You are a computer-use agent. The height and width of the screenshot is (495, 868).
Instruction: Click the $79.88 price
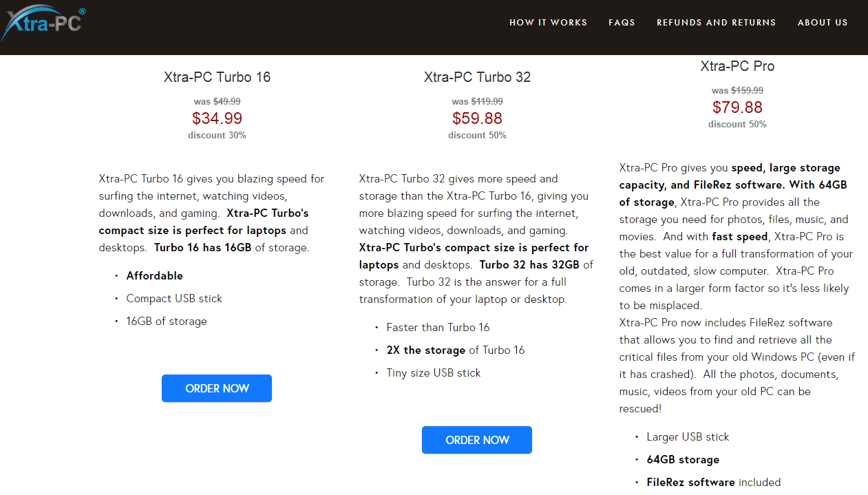pos(737,107)
